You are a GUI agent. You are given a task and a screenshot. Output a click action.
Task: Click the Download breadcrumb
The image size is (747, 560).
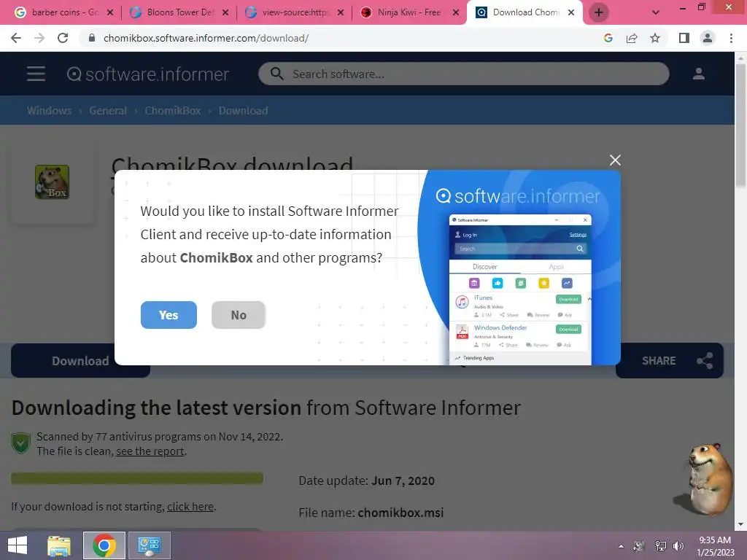243,111
